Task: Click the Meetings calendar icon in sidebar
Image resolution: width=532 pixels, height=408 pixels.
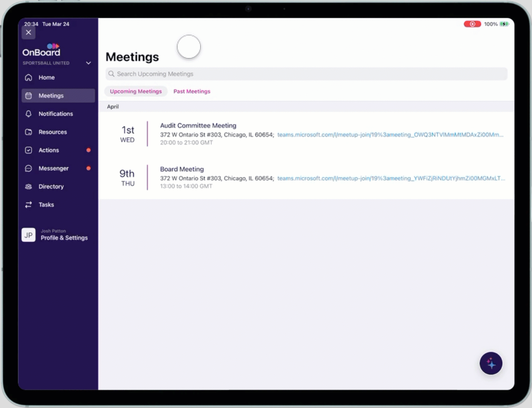Action: 28,96
